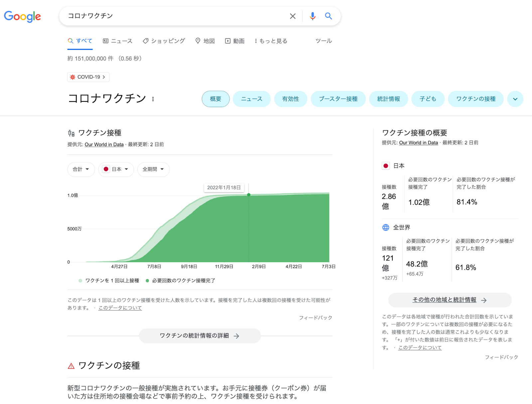Screen dimensions: 532x404
Task: Click the ワクチンの統計情報の詳細 button
Action: coord(199,336)
